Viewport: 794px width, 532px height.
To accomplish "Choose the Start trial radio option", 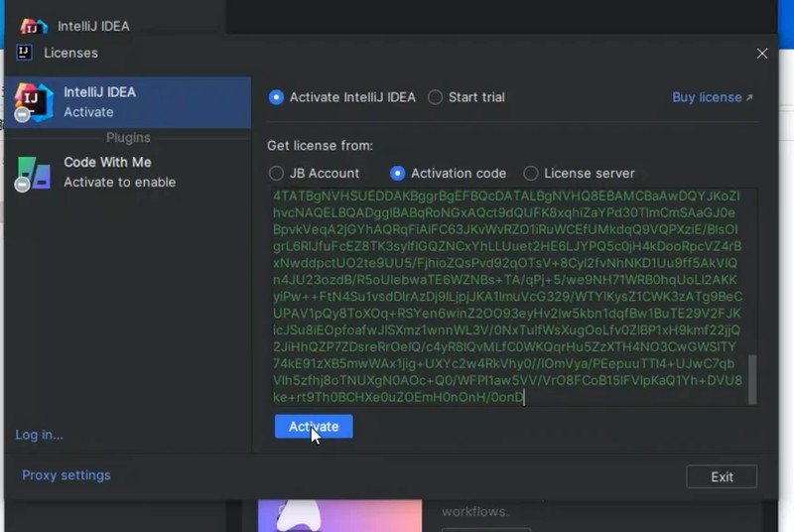I will tap(435, 97).
